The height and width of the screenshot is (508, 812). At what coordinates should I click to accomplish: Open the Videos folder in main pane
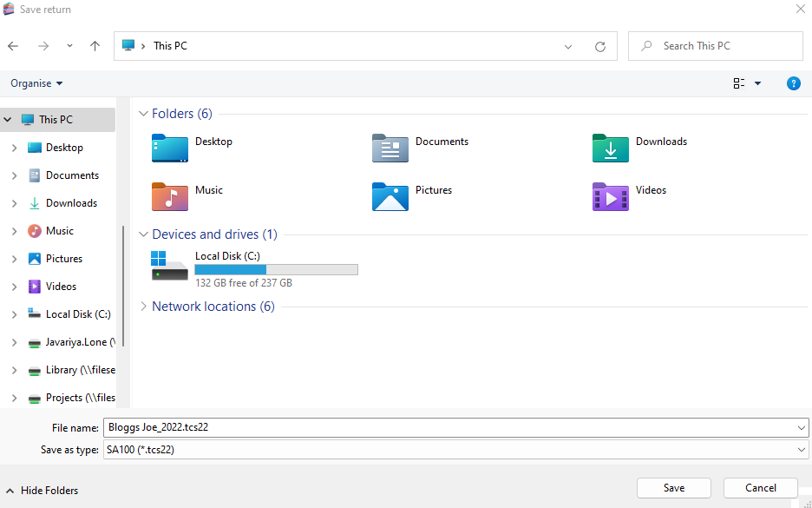pyautogui.click(x=611, y=197)
